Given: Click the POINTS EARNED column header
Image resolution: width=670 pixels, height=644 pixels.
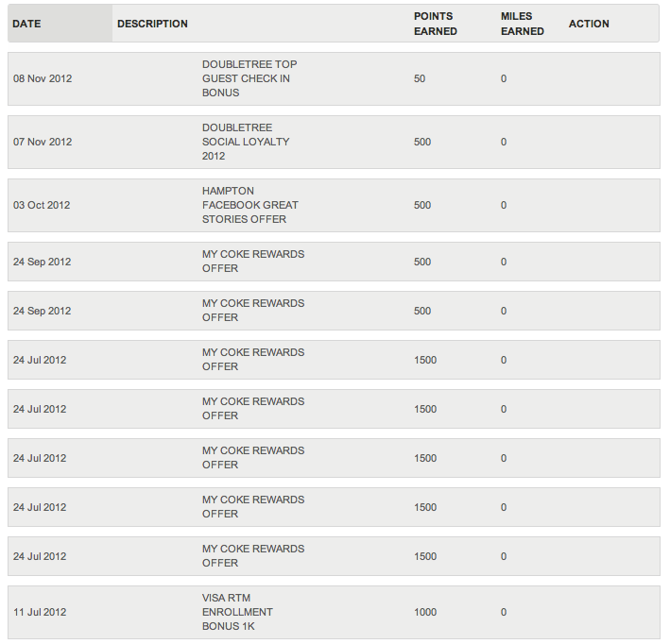Looking at the screenshot, I should pos(436,24).
